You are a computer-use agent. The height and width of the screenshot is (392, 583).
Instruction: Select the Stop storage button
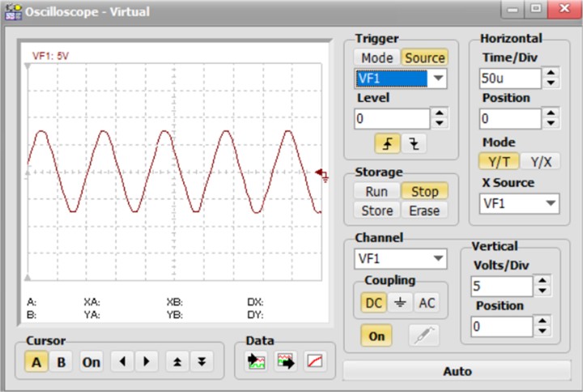click(424, 191)
